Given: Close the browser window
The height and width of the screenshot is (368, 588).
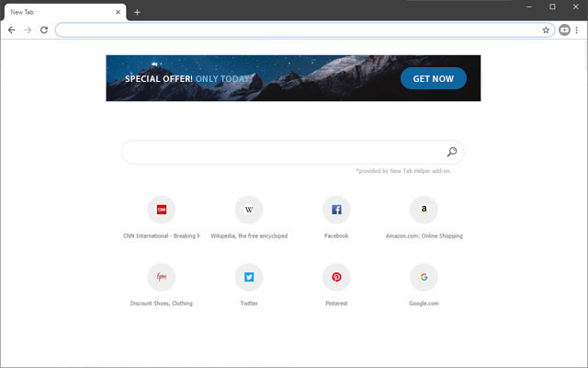Looking at the screenshot, I should click(x=576, y=6).
